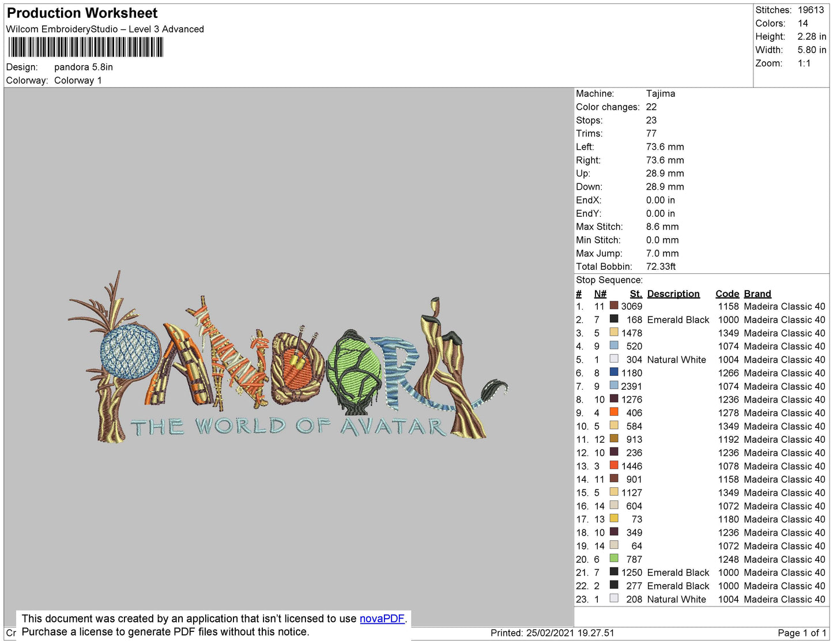This screenshot has width=833, height=644.
Task: Click the Color changes value 22
Action: coord(651,107)
